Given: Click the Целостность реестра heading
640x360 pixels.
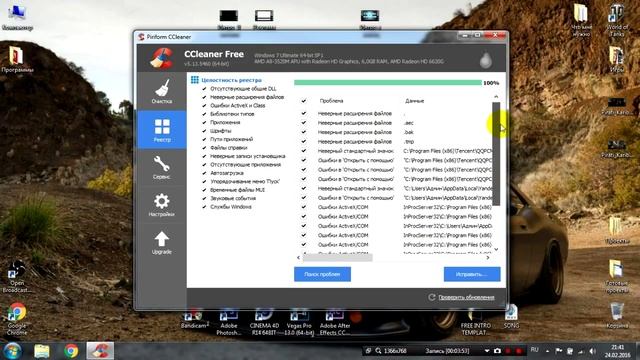Looking at the screenshot, I should 231,80.
